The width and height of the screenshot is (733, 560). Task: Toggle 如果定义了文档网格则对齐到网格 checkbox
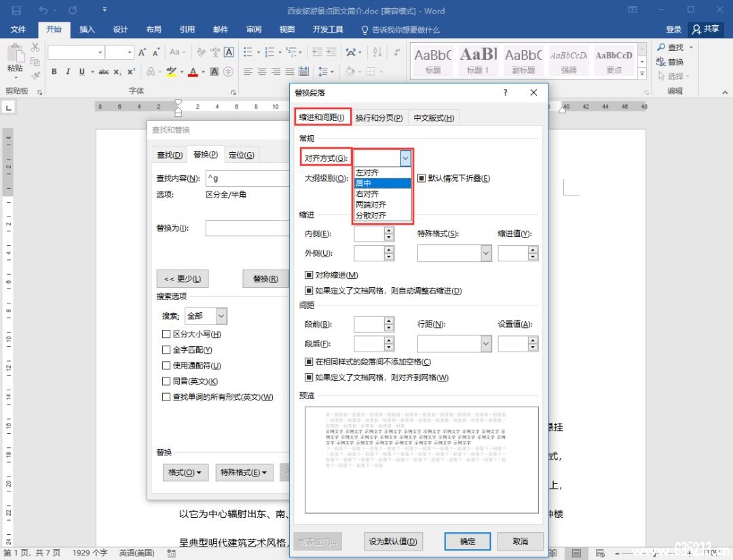309,377
